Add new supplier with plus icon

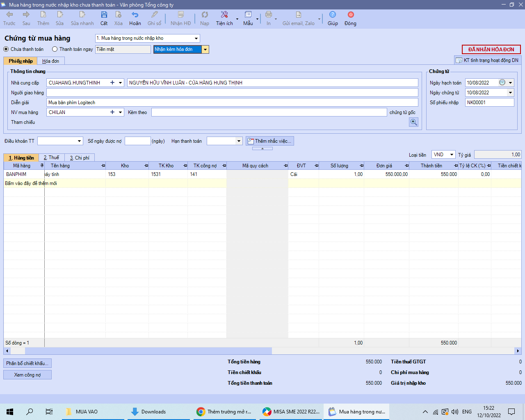(112, 83)
